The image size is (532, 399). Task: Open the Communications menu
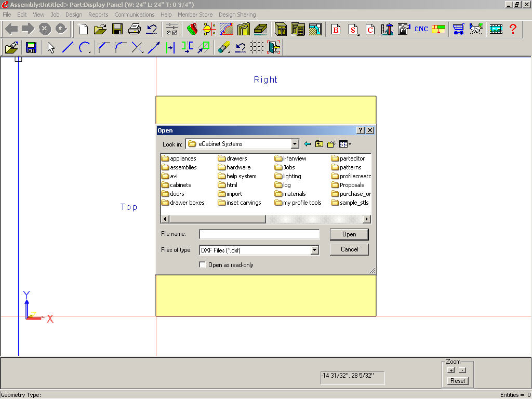[135, 15]
